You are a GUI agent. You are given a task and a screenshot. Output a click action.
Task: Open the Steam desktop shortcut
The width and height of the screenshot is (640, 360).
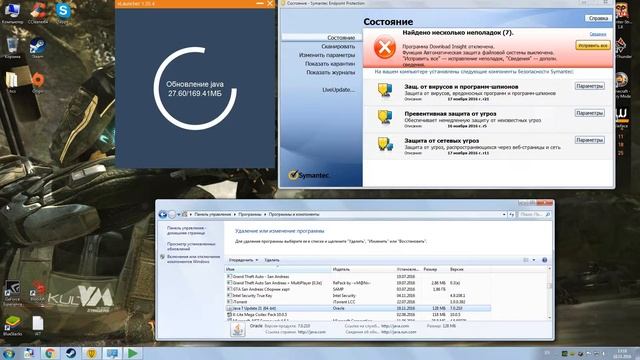[x=38, y=47]
